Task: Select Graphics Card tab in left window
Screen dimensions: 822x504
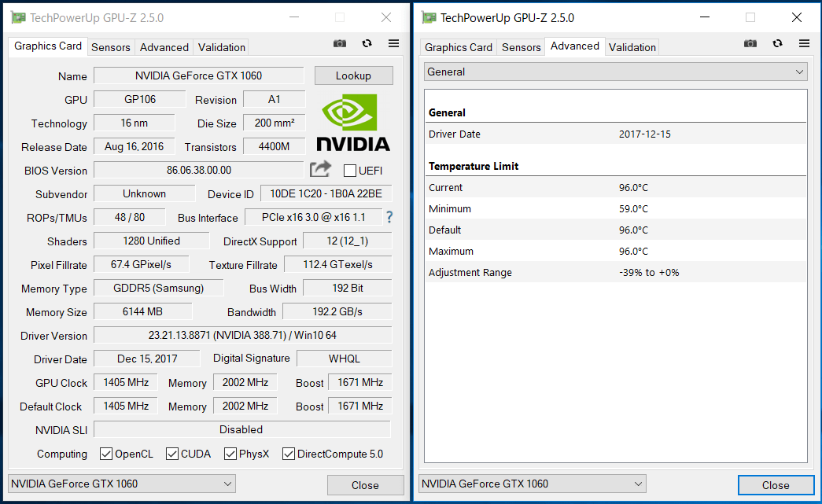Action: (48, 46)
